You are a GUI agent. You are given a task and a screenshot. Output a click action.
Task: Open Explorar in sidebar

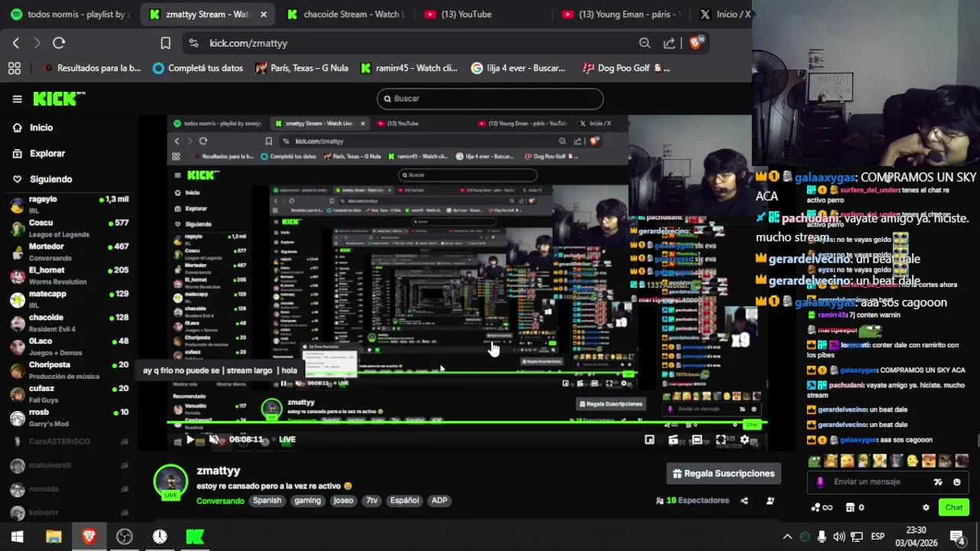tap(47, 153)
